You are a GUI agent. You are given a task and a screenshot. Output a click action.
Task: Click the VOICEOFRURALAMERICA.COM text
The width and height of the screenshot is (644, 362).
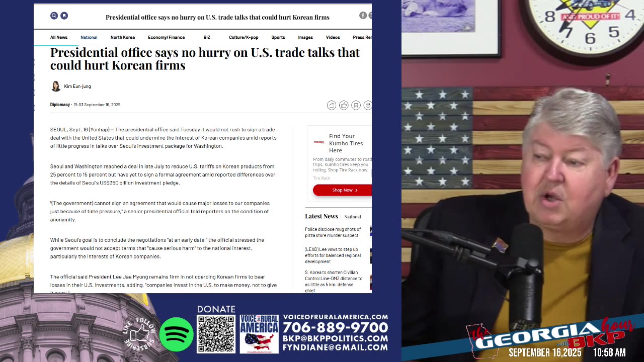(336, 317)
